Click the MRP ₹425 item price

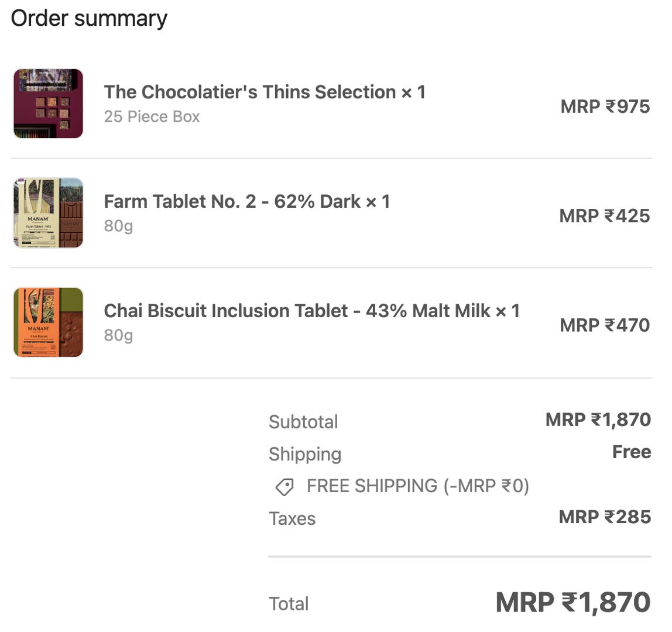tap(604, 216)
